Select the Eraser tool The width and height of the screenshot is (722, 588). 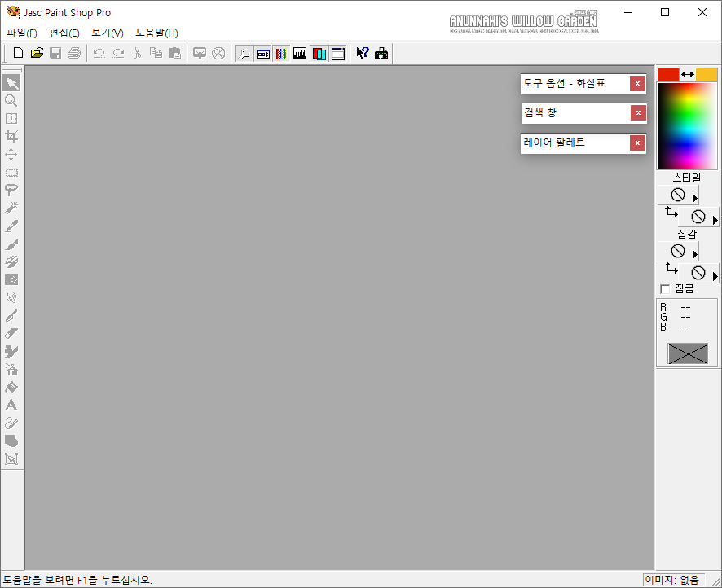(11, 333)
